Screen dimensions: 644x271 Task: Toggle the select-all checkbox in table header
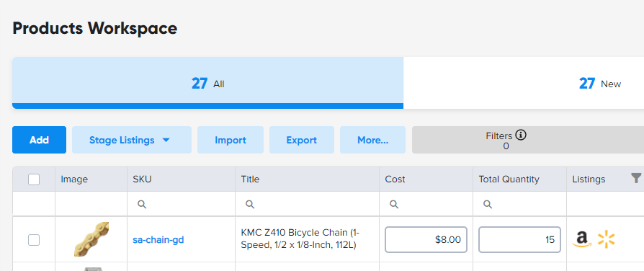click(x=34, y=179)
